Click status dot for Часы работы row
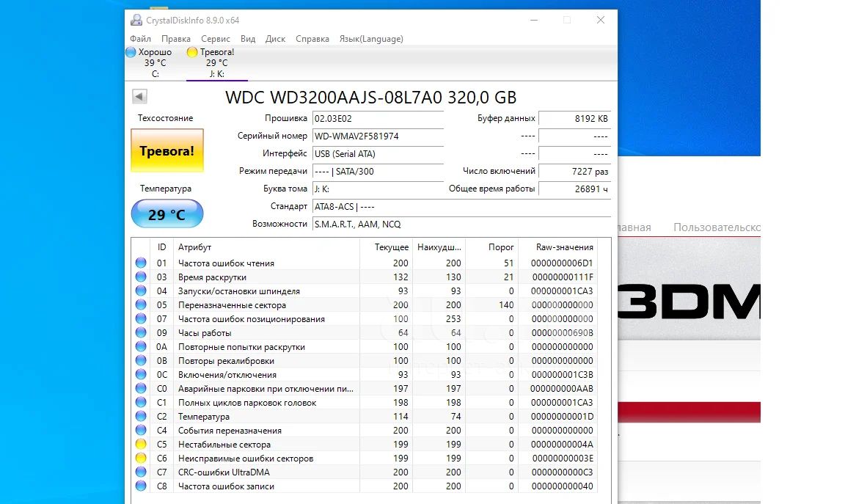 [x=141, y=333]
